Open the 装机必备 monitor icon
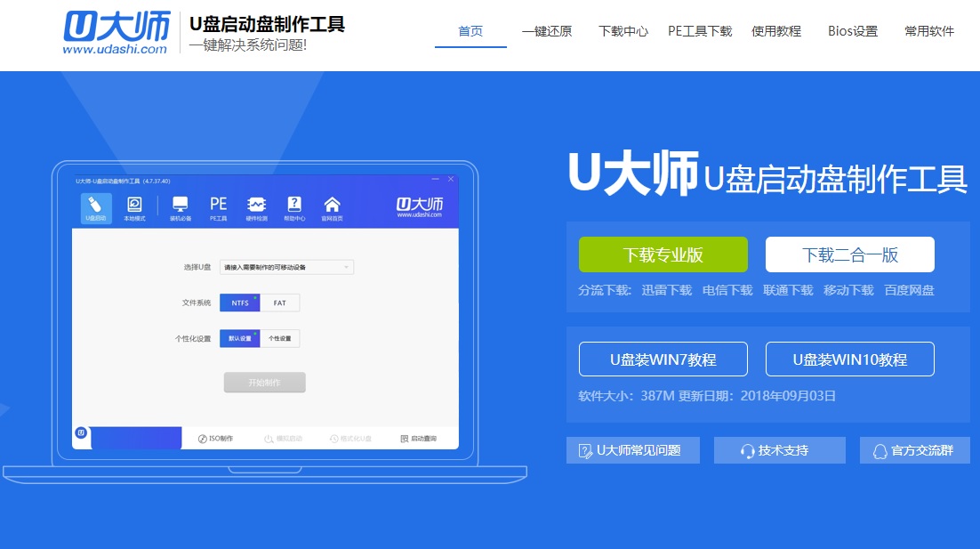This screenshot has width=980, height=549. (x=180, y=208)
